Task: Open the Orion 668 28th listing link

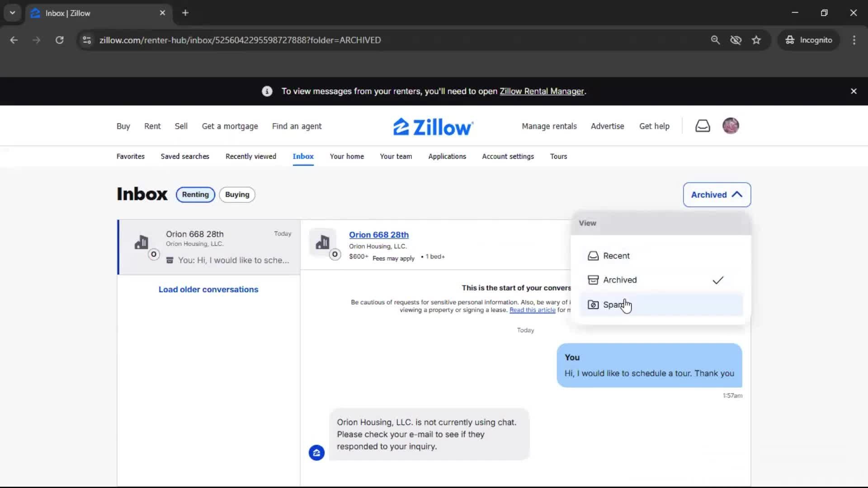Action: click(x=379, y=235)
